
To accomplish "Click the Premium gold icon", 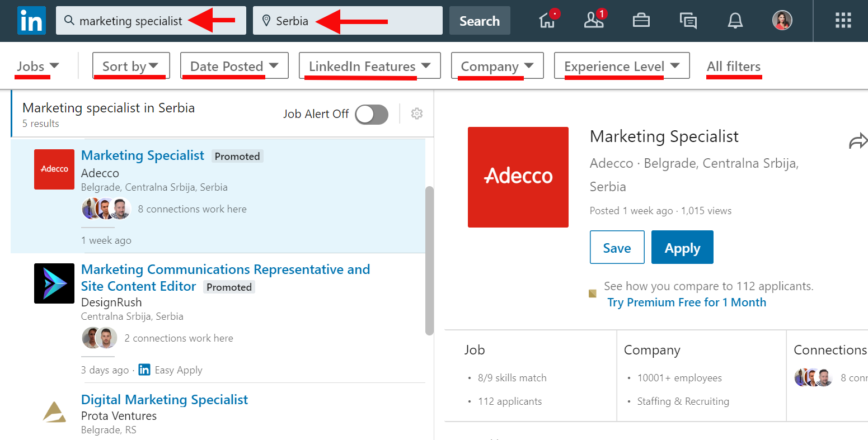I will [593, 294].
